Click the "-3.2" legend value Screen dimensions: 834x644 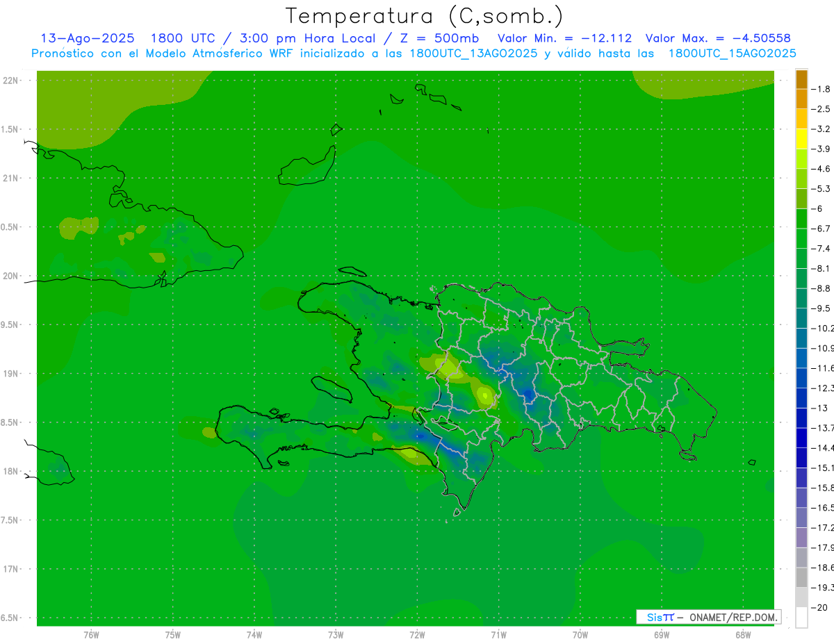coord(821,129)
